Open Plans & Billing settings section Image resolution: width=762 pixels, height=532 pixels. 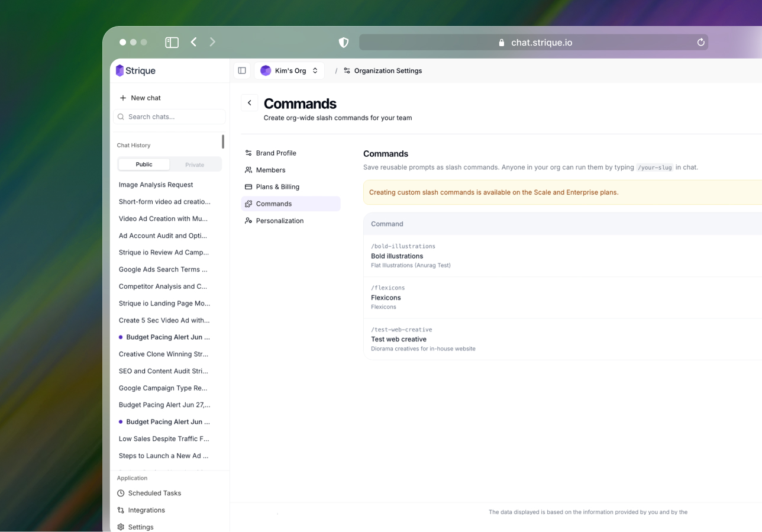(290, 186)
